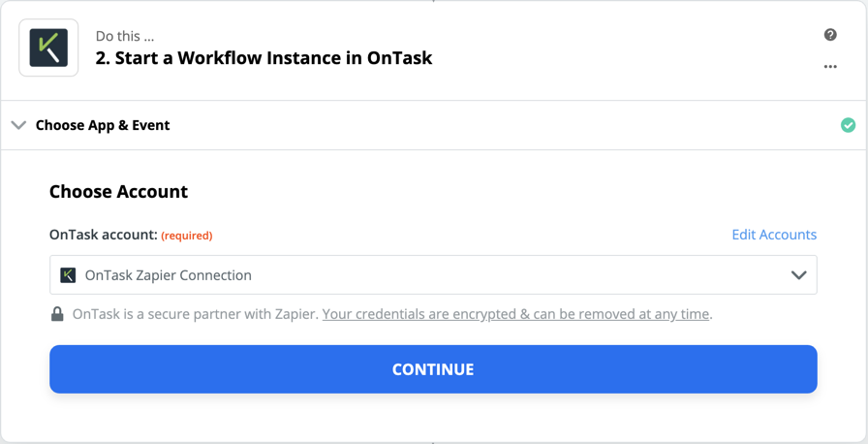
Task: Click the Choose Account heading
Action: [x=118, y=192]
